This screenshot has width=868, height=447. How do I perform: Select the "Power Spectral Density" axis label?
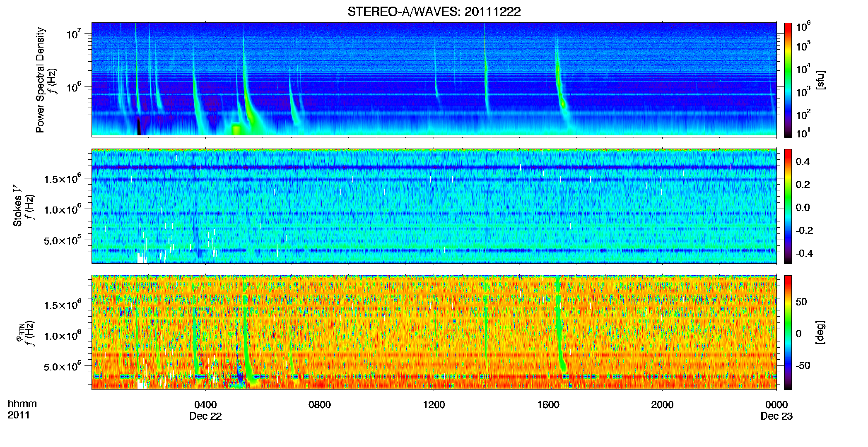pos(40,80)
